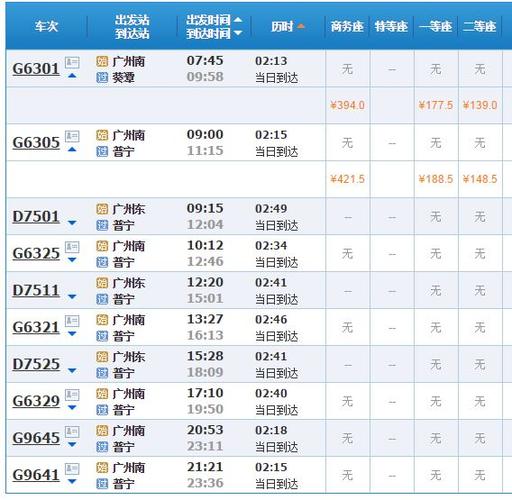Expand price details for G9641

pyautogui.click(x=72, y=481)
